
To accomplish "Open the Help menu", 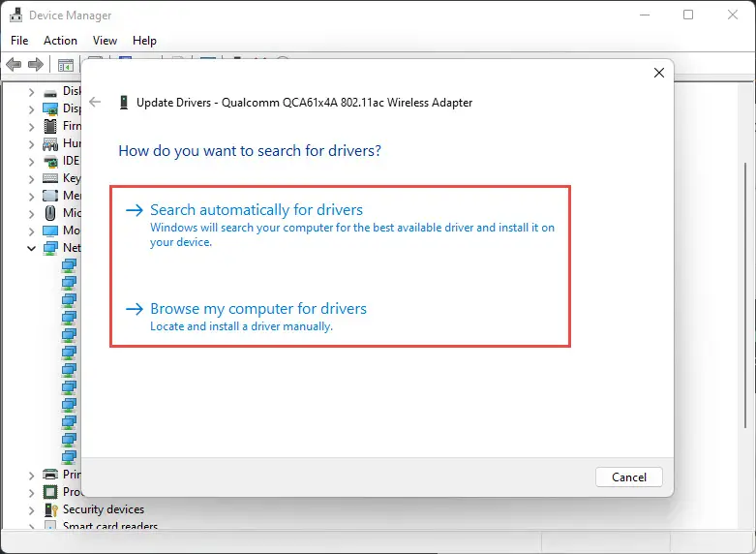I will [144, 41].
